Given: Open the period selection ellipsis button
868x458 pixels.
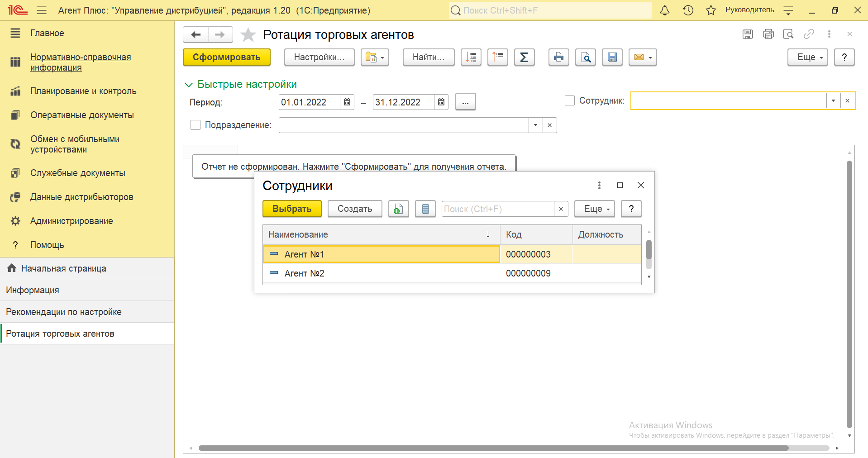Looking at the screenshot, I should coord(465,102).
